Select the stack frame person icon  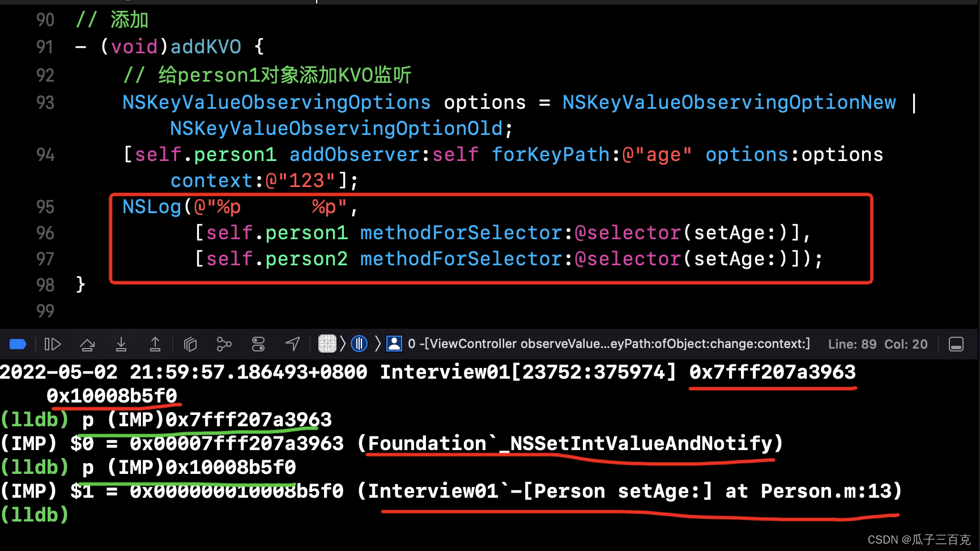[394, 344]
